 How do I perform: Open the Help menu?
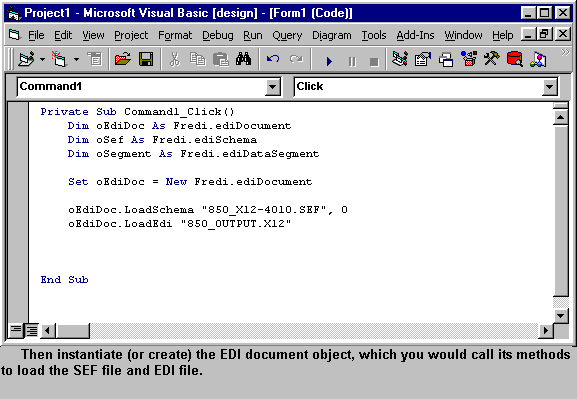[x=503, y=35]
